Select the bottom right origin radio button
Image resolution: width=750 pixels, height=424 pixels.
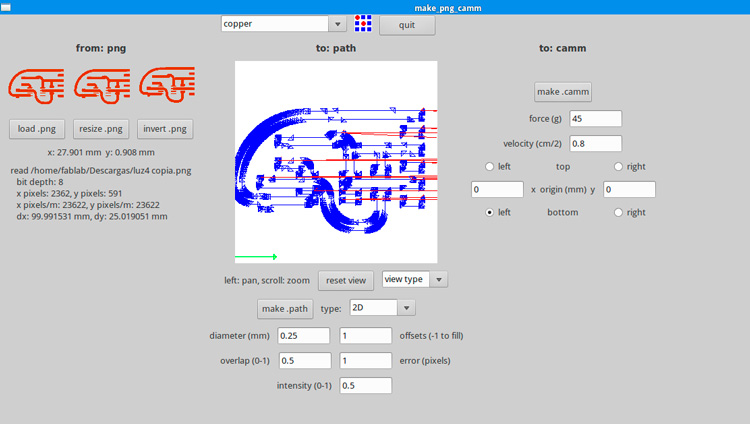pyautogui.click(x=618, y=212)
